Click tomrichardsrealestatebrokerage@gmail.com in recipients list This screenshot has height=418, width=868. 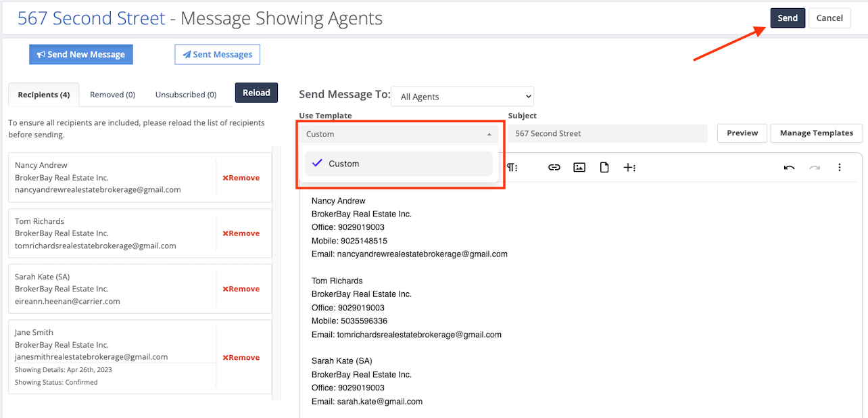[95, 246]
